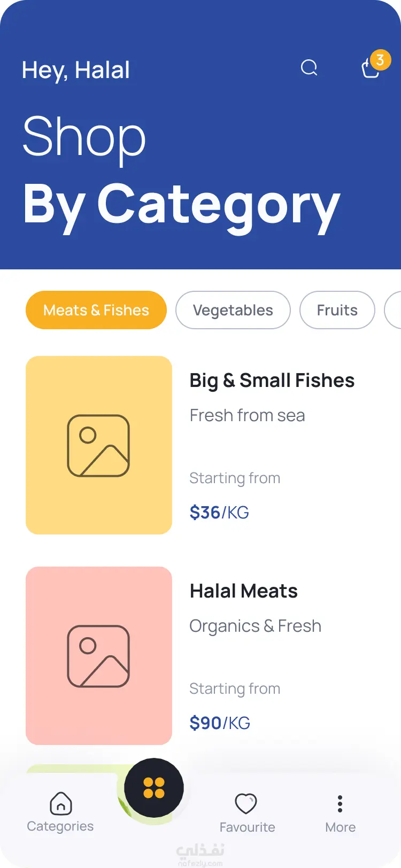Select the Meats & Fishes category chip
Screen dimensions: 401x868
(96, 310)
